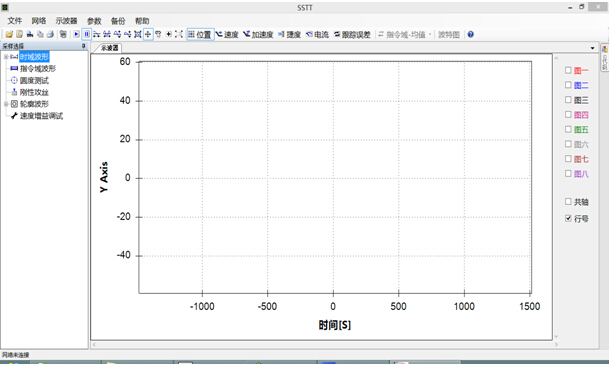Select the crosshair move tool icon

coord(148,35)
